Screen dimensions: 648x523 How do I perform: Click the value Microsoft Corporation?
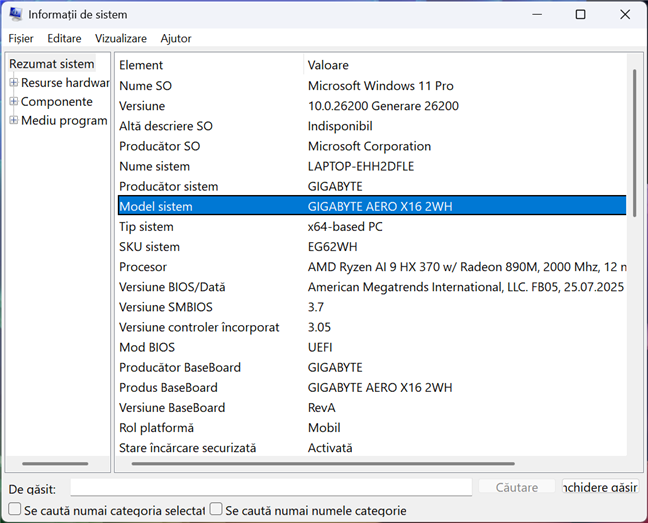point(369,146)
